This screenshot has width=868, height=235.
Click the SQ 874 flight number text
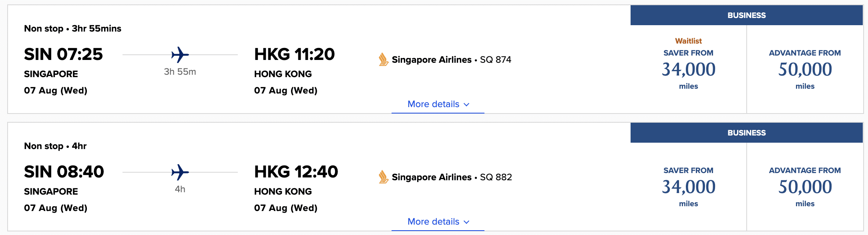[496, 60]
